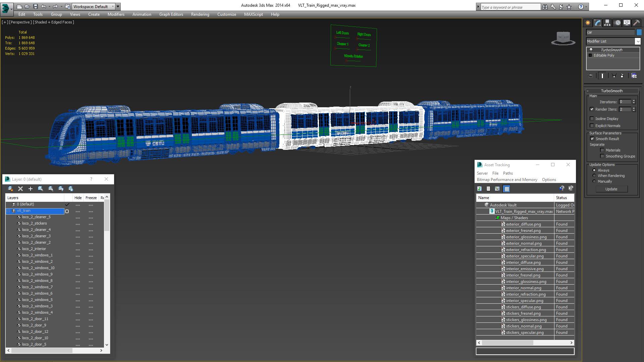
Task: Click Asset Tracking status log icon
Action: tap(488, 189)
